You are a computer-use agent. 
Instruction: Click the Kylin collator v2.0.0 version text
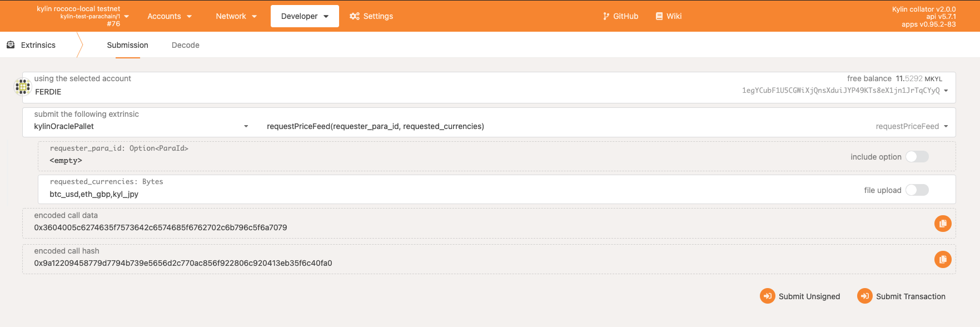(924, 9)
